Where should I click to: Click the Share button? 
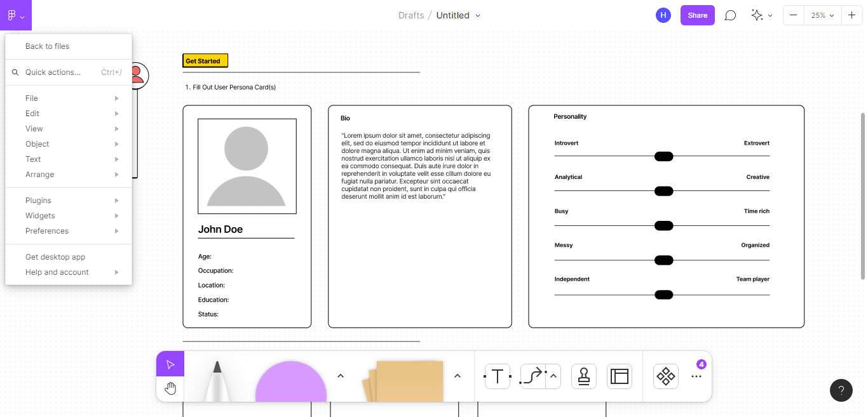pos(697,15)
